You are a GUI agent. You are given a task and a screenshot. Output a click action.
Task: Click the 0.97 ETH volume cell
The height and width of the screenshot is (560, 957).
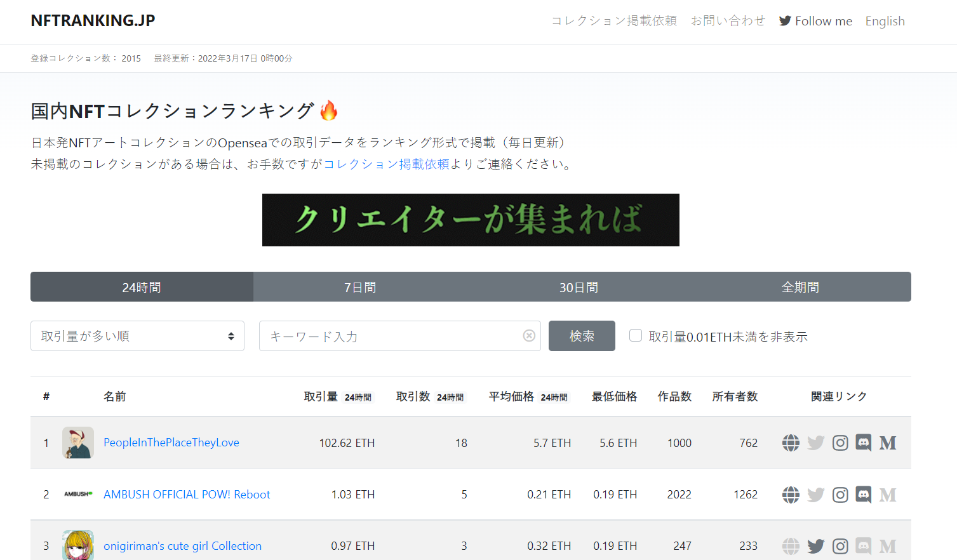click(x=353, y=546)
